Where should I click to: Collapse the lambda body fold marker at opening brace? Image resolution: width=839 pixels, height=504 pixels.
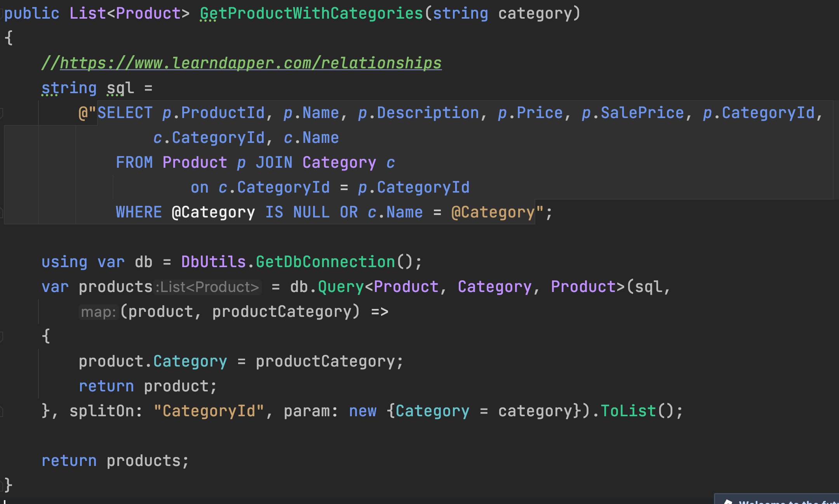(2, 336)
